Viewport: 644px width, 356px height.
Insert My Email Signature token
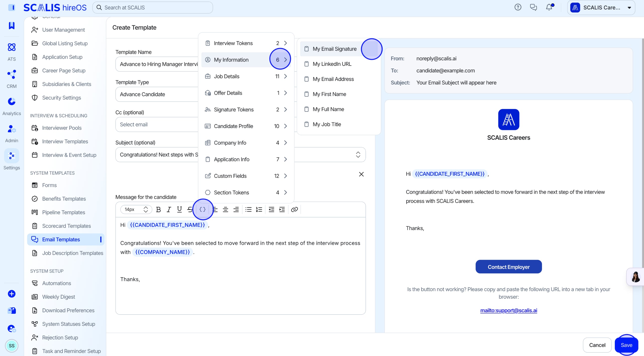339,49
